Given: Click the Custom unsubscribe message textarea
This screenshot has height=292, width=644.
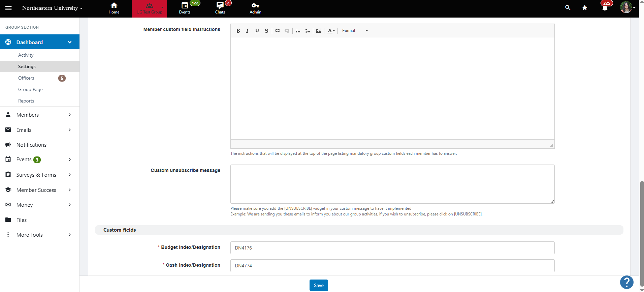Looking at the screenshot, I should pos(392,184).
